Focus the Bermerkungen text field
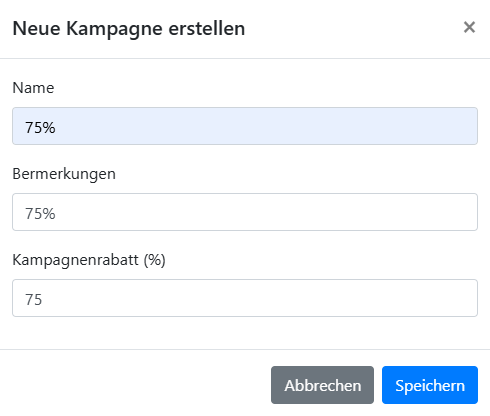This screenshot has height=416, width=490. [245, 212]
